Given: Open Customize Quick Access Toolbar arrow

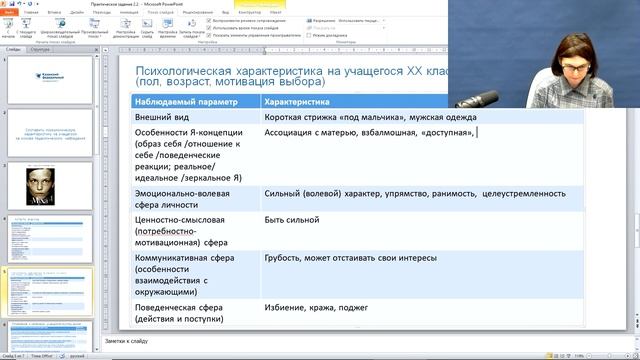Looking at the screenshot, I should [38, 4].
